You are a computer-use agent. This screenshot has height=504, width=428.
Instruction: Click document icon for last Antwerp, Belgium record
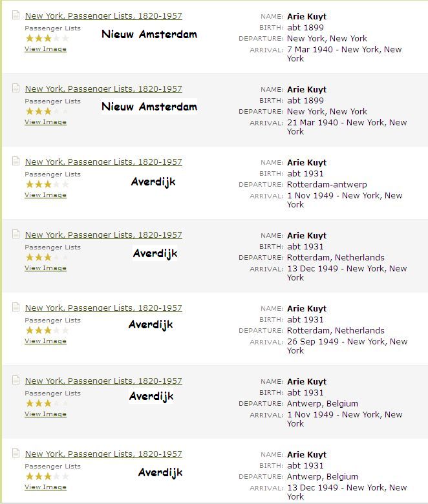[x=16, y=453]
